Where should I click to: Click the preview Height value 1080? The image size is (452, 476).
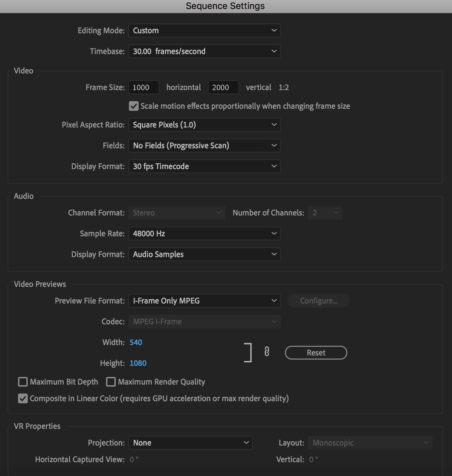point(138,363)
